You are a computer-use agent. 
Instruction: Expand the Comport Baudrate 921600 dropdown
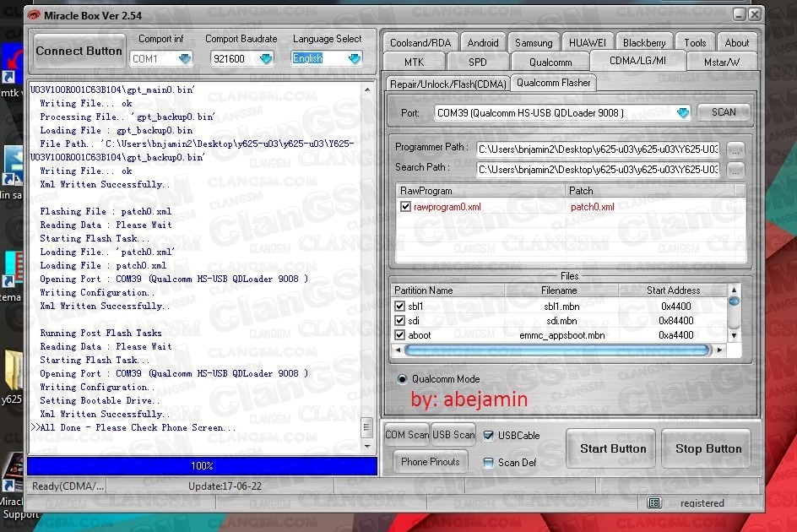pos(266,59)
